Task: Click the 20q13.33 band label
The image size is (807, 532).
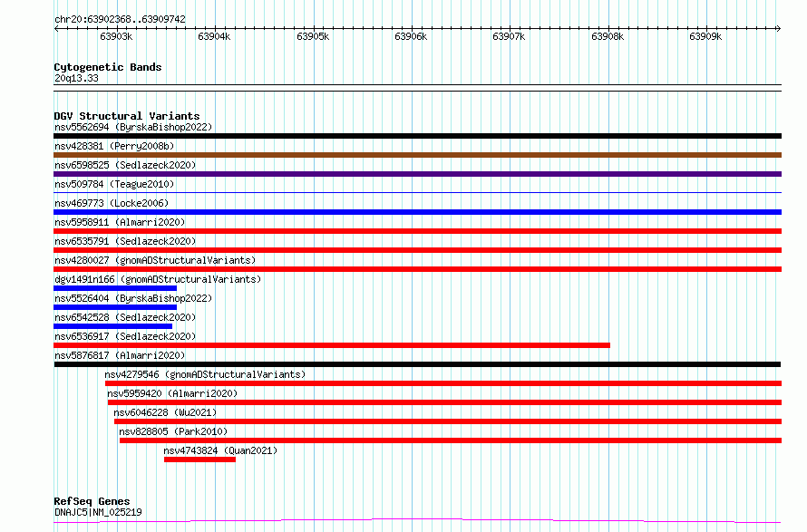Action: point(76,78)
